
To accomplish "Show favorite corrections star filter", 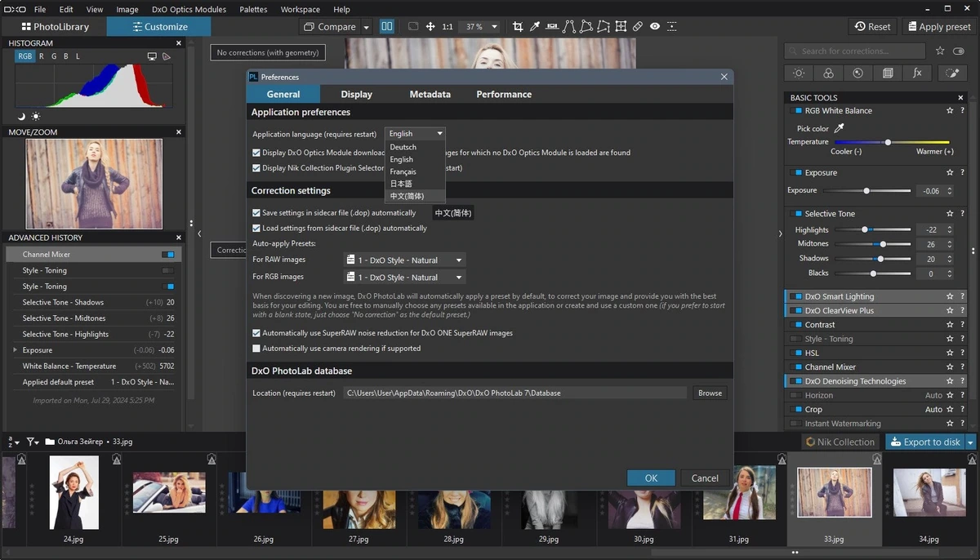I will click(941, 51).
